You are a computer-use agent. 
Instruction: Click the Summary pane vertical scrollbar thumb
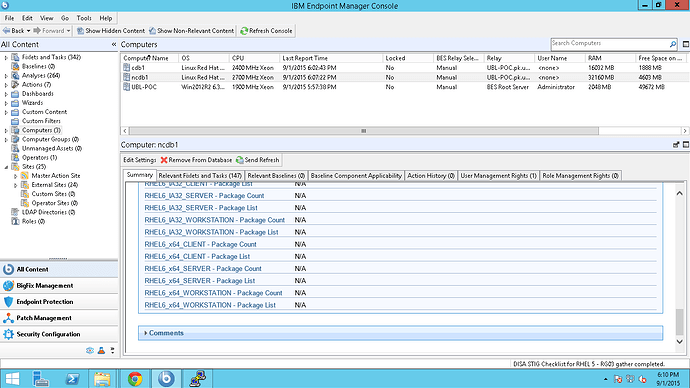(679, 322)
